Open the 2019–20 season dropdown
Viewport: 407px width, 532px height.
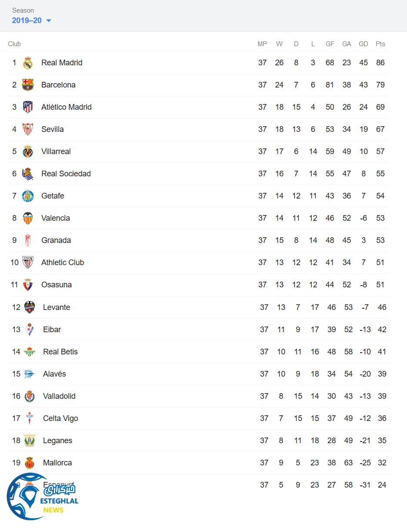(32, 20)
